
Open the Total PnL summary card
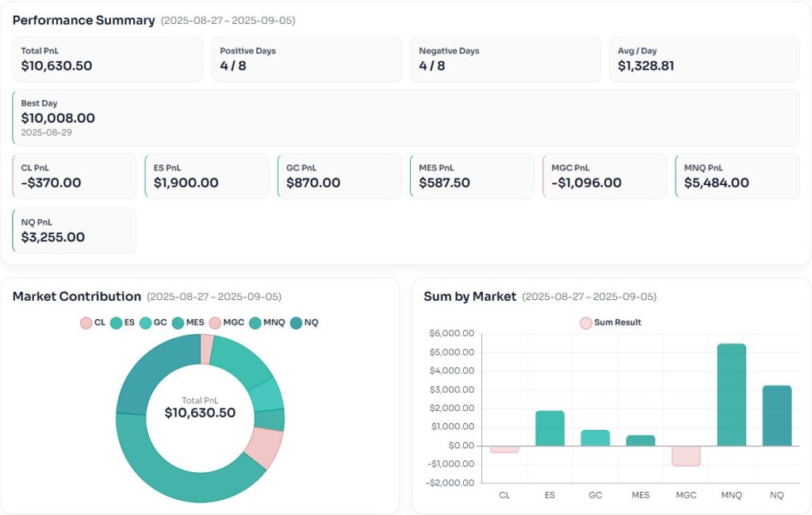(108, 60)
